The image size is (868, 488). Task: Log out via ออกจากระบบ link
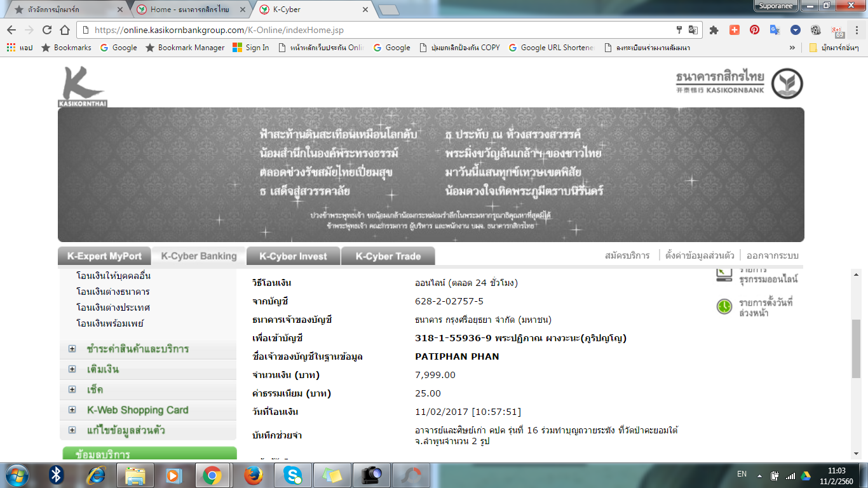pyautogui.click(x=773, y=255)
